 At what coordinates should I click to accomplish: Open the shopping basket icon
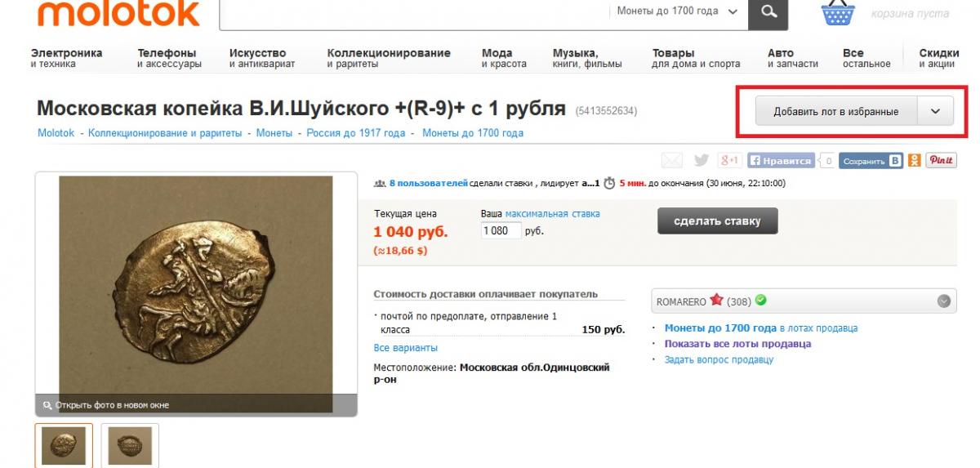[x=838, y=13]
